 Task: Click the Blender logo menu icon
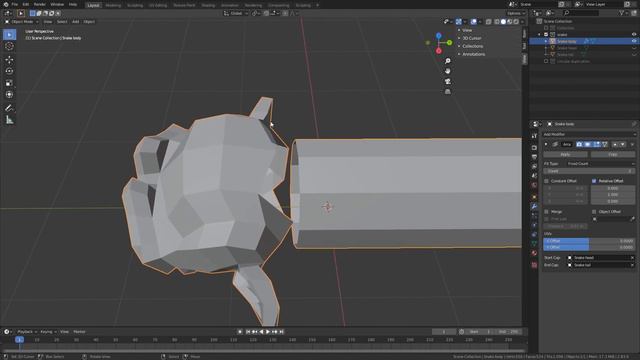(x=6, y=4)
